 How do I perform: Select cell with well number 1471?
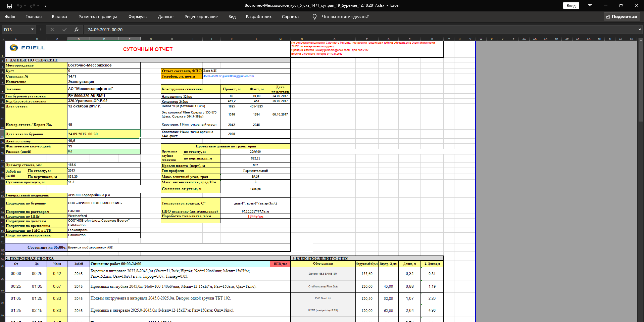click(x=104, y=76)
